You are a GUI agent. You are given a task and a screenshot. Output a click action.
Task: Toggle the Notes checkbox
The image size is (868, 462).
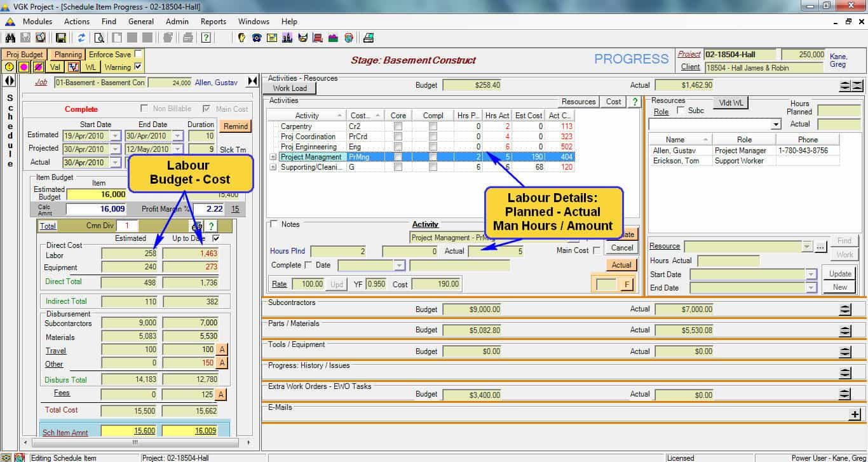274,224
